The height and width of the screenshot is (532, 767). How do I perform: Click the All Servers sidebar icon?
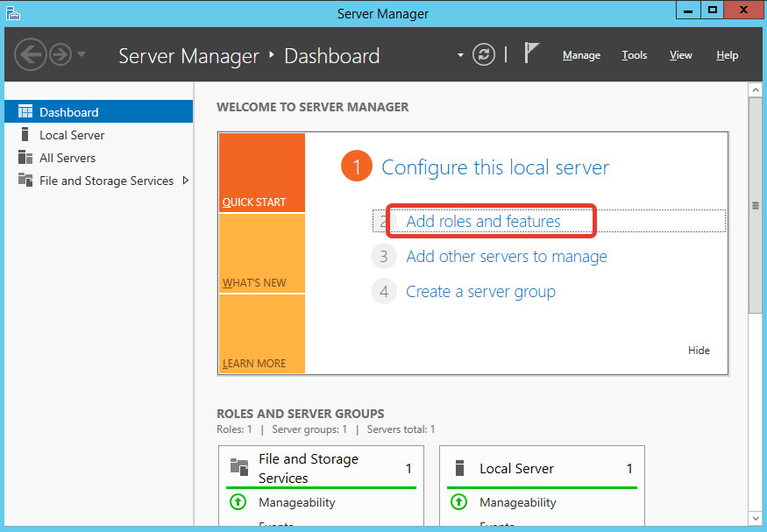(25, 158)
